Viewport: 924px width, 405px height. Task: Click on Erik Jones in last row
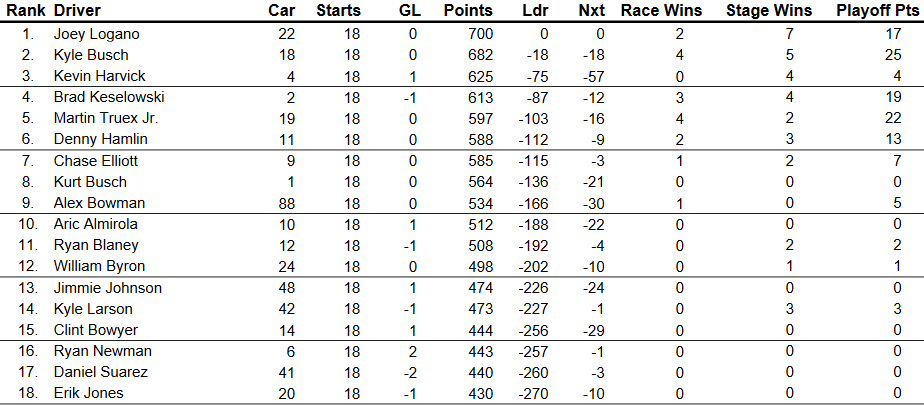pyautogui.click(x=89, y=393)
